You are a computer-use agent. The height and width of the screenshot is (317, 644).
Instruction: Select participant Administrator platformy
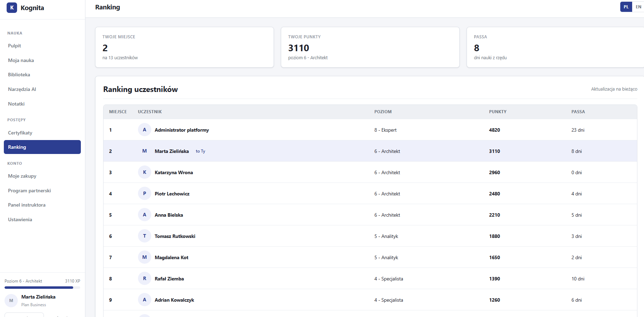tap(182, 130)
